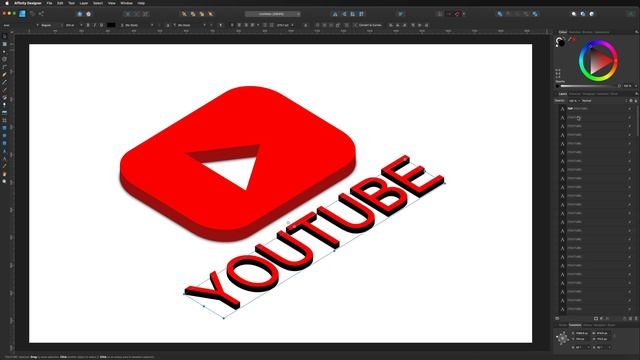Screen dimensions: 640x360
Task: Open the File menu
Action: [x=49, y=3]
